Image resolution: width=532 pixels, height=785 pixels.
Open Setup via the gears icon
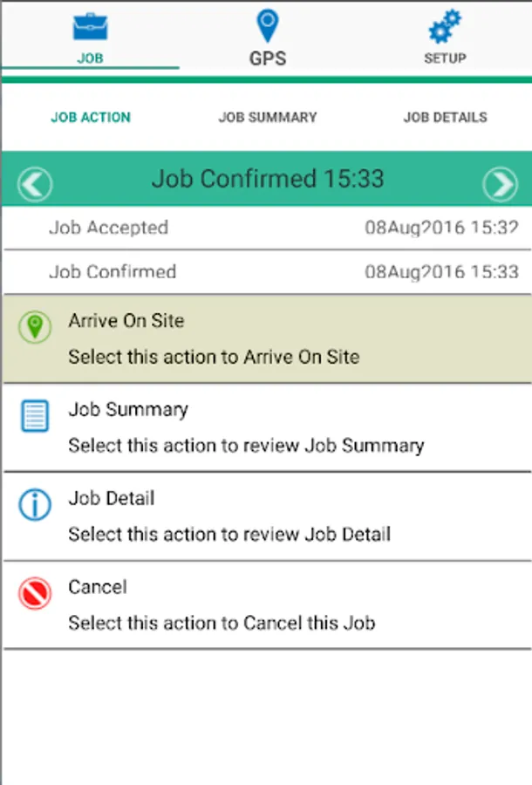click(x=445, y=26)
